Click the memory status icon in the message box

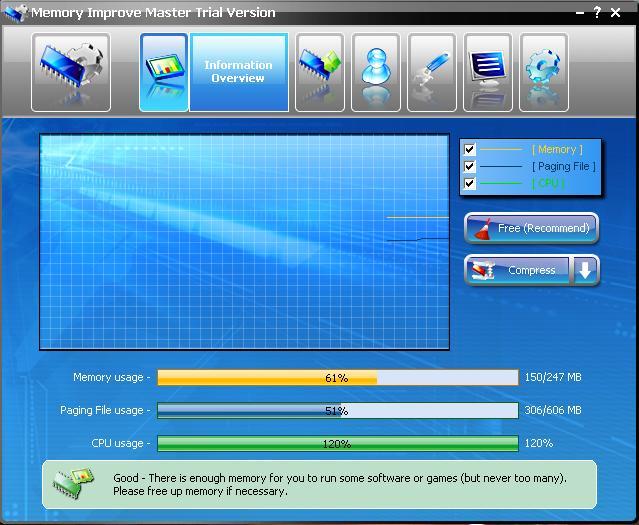click(x=73, y=483)
